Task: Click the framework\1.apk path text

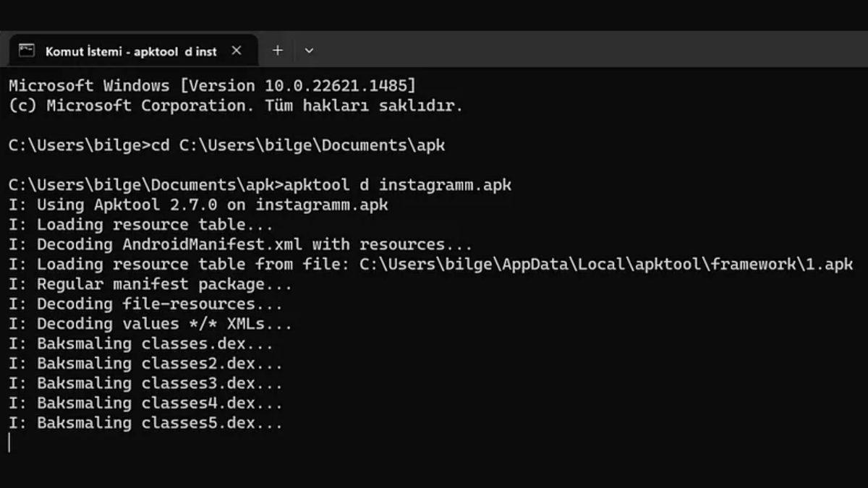Action: [765, 265]
